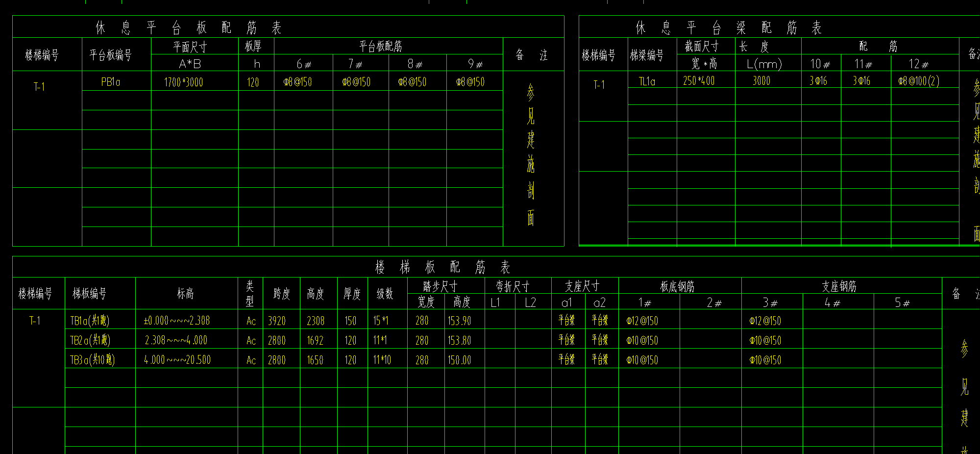Click the 板底钢筋 group header
The height and width of the screenshot is (454, 980).
coord(677,286)
